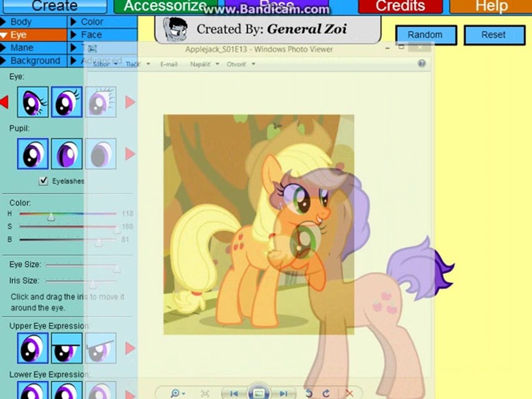
Task: Expand the Mane section
Action: [33, 48]
